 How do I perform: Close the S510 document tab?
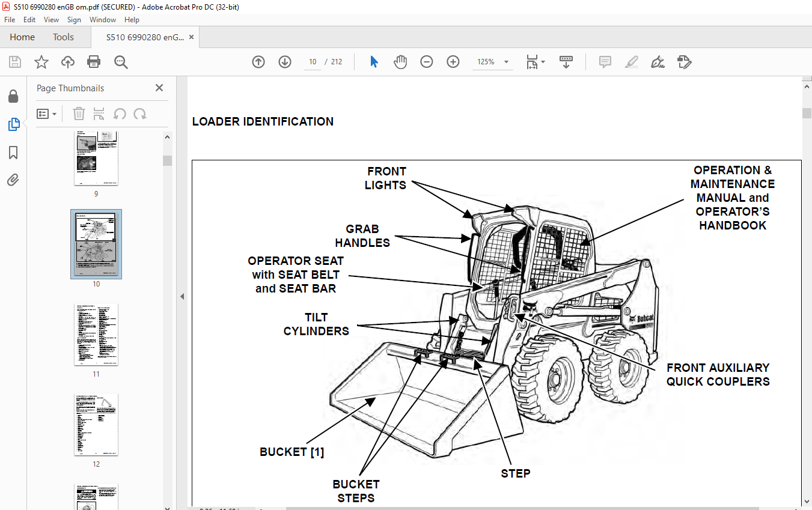coord(191,37)
